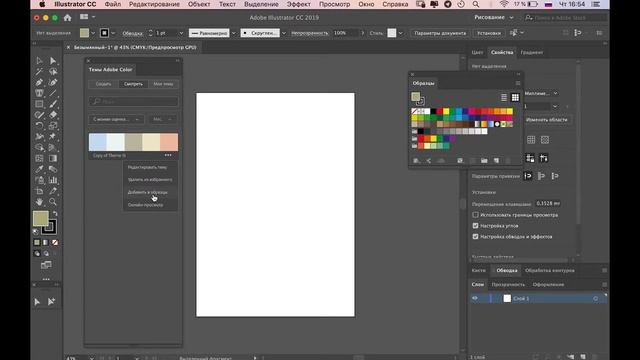Image resolution: width=640 pixels, height=360 pixels.
Task: Uncheck Настройка обводок и эффектов checkbox
Action: tap(475, 236)
